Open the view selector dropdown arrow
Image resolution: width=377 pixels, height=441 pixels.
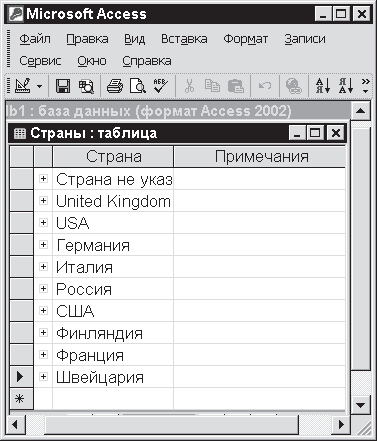[39, 87]
